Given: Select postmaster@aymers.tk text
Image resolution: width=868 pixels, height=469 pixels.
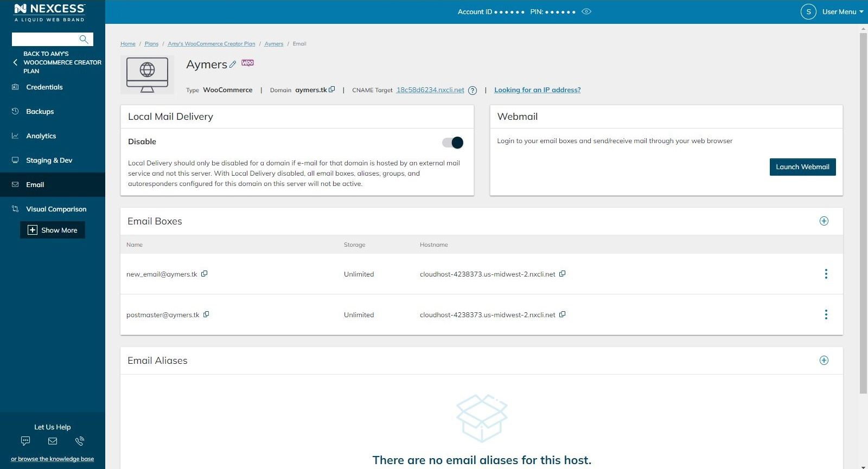Looking at the screenshot, I should (163, 315).
